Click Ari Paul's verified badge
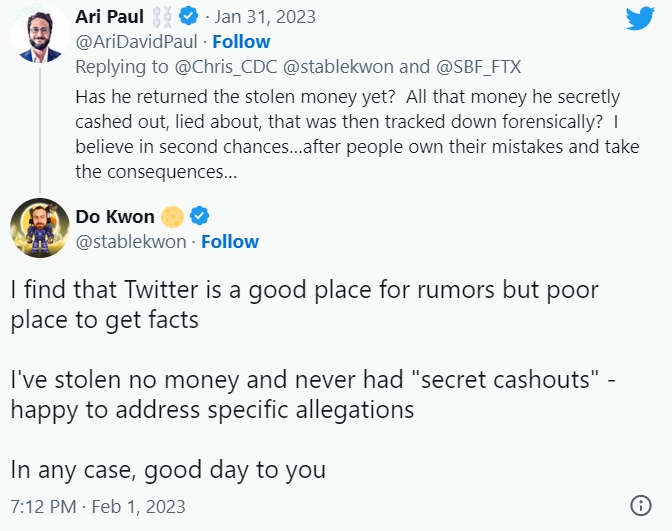 [189, 16]
